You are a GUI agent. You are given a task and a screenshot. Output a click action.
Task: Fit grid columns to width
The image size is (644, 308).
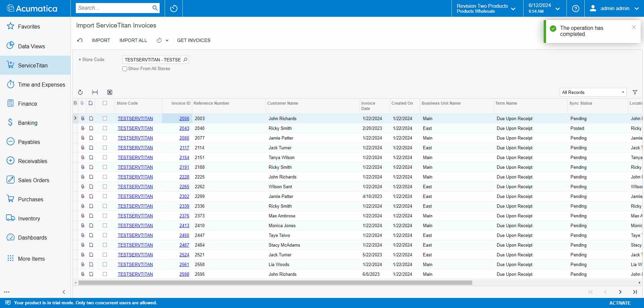point(95,92)
